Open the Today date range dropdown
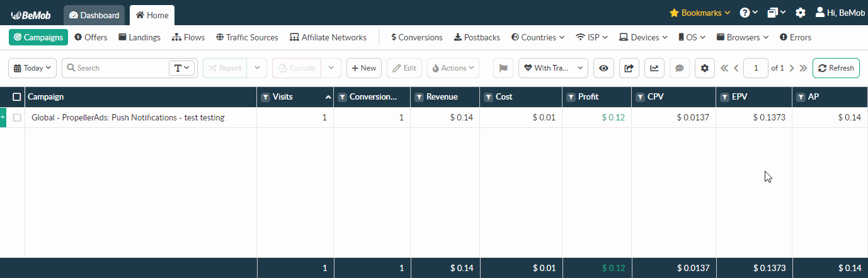 click(x=33, y=68)
